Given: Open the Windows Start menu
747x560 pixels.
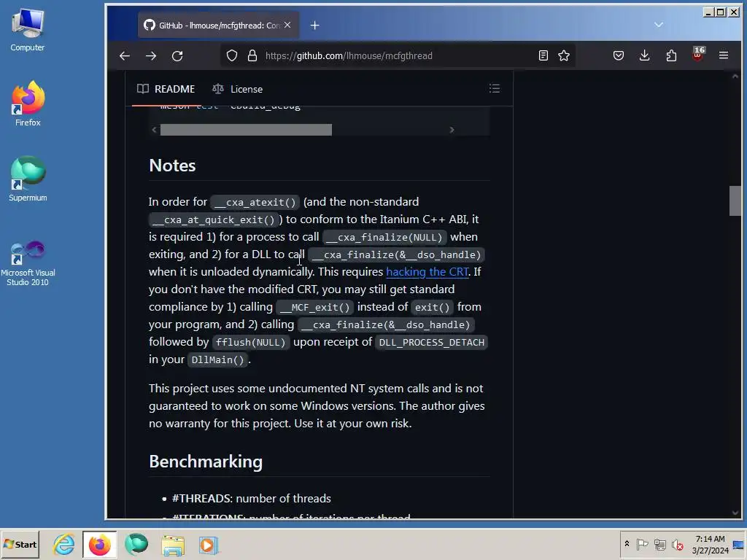Looking at the screenshot, I should point(20,544).
